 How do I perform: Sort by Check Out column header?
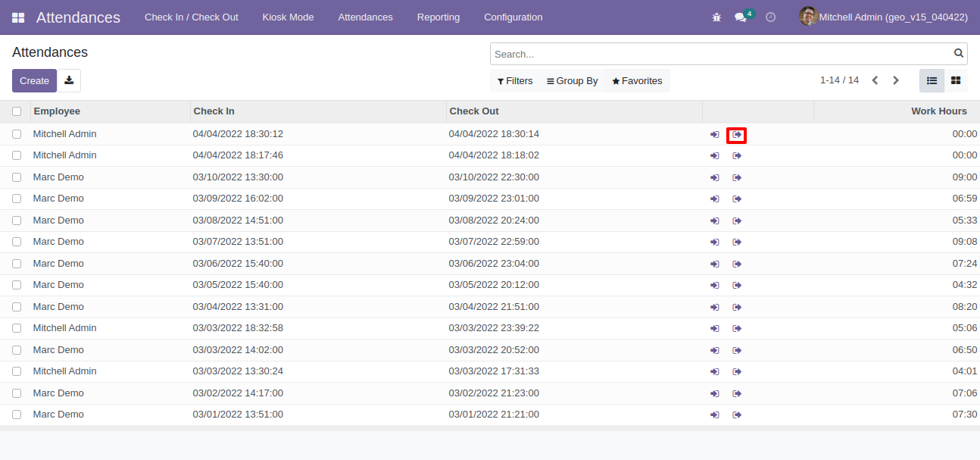[574, 111]
